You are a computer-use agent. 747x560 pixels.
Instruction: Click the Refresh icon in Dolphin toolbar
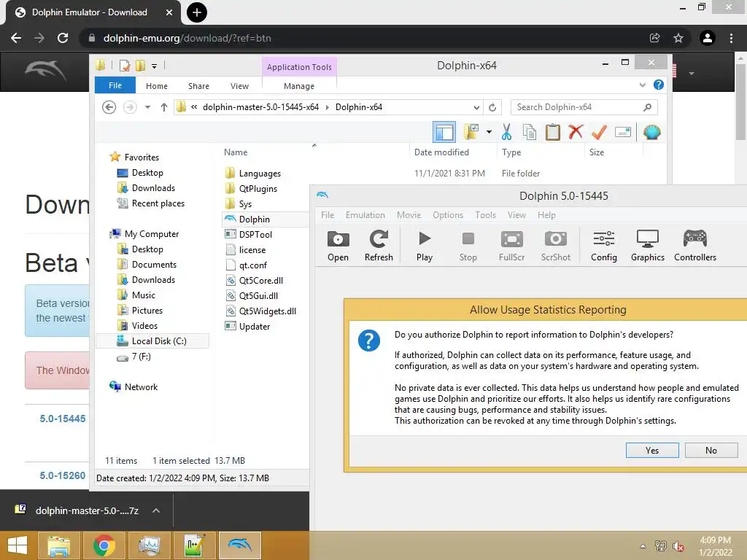click(x=379, y=245)
